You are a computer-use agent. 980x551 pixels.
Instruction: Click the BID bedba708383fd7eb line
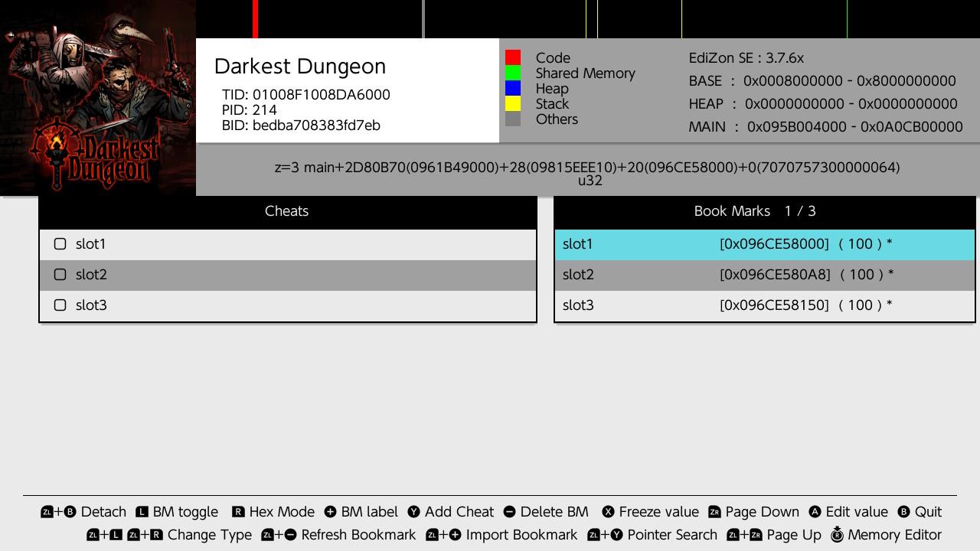[301, 126]
